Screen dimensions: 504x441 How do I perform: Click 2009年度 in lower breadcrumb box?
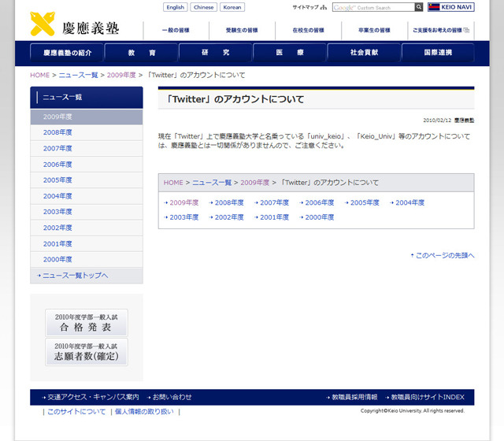click(255, 183)
